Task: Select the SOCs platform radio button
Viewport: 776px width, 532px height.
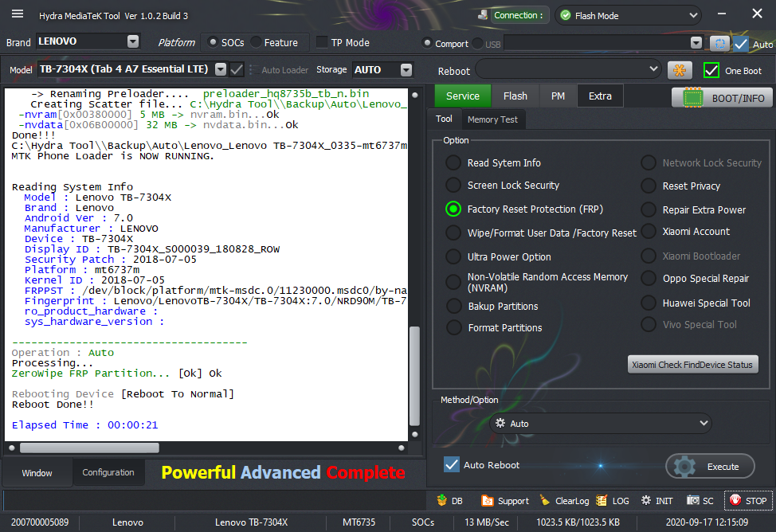Action: pyautogui.click(x=213, y=42)
